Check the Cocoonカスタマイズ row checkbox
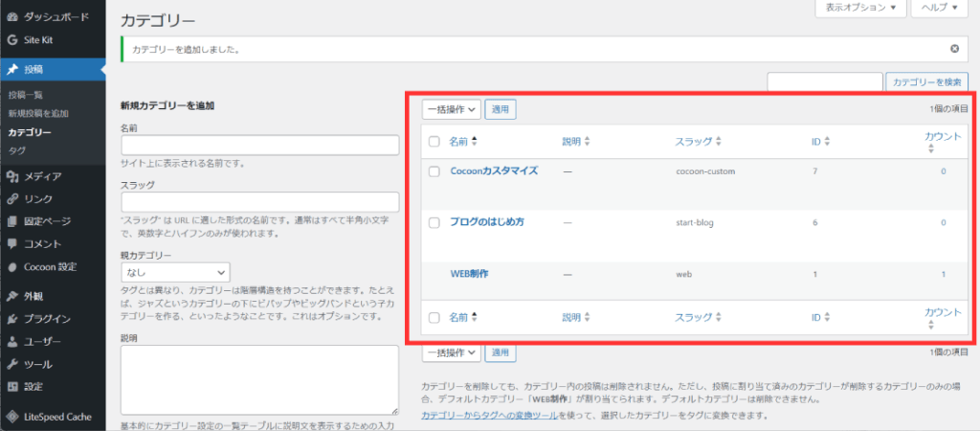Screen dimensions: 980x431 click(434, 171)
